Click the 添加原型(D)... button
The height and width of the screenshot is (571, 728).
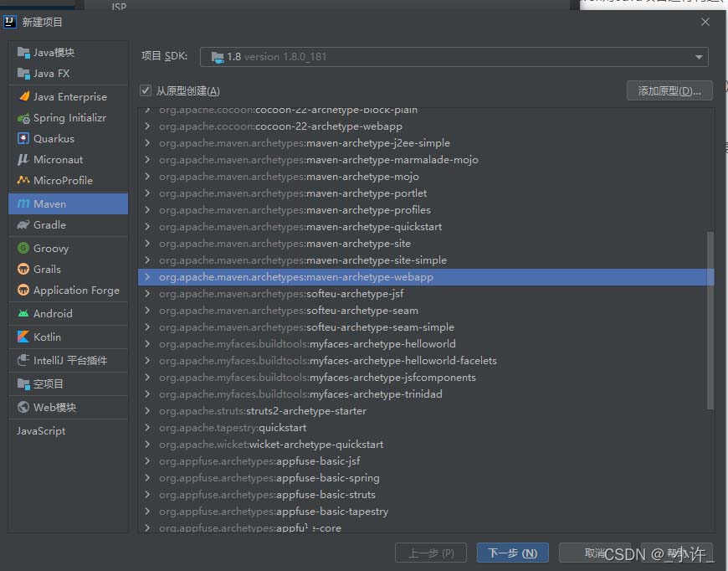pos(669,90)
